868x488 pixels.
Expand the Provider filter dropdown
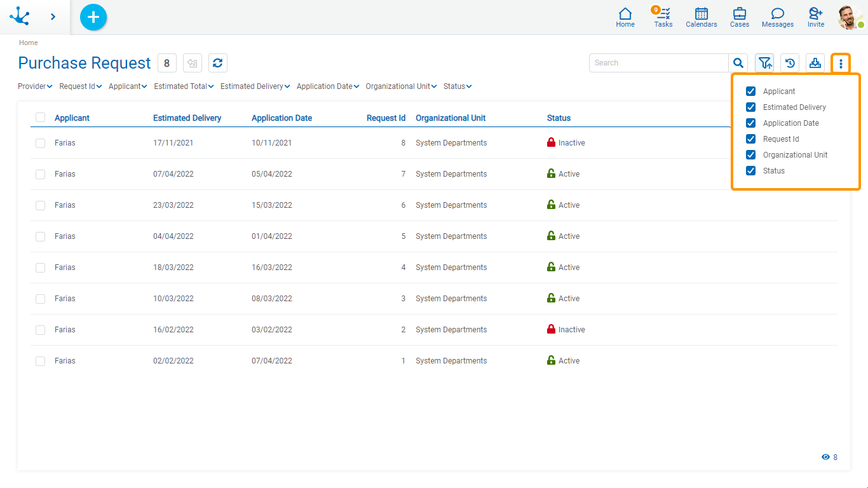[35, 86]
